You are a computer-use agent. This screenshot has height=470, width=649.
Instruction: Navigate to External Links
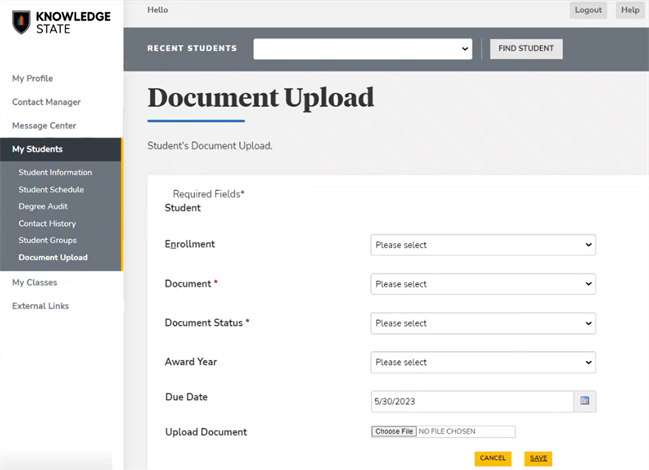point(40,306)
